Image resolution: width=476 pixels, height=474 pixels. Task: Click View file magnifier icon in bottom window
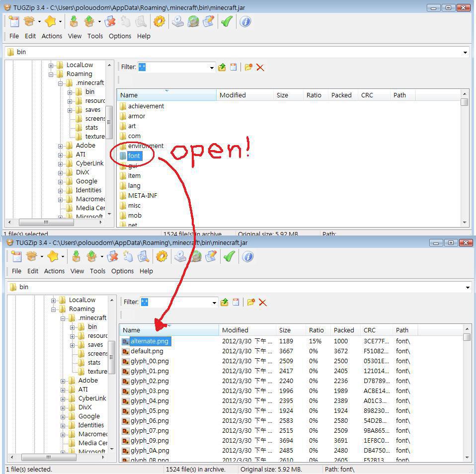[143, 256]
